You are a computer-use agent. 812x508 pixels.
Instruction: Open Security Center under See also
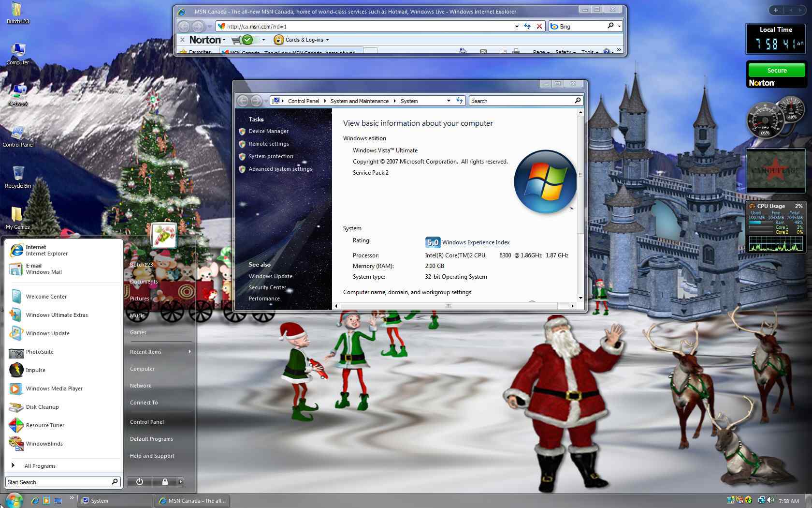pyautogui.click(x=267, y=287)
